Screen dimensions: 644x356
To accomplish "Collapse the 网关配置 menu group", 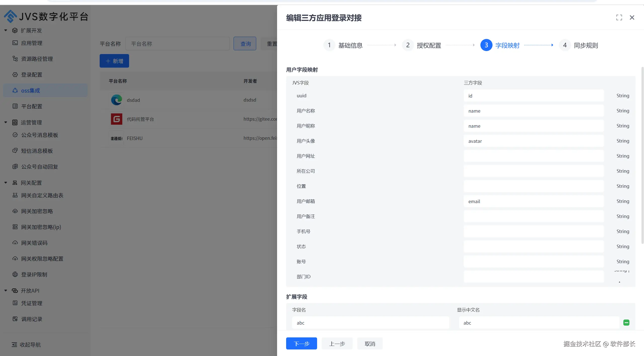I will tap(6, 183).
